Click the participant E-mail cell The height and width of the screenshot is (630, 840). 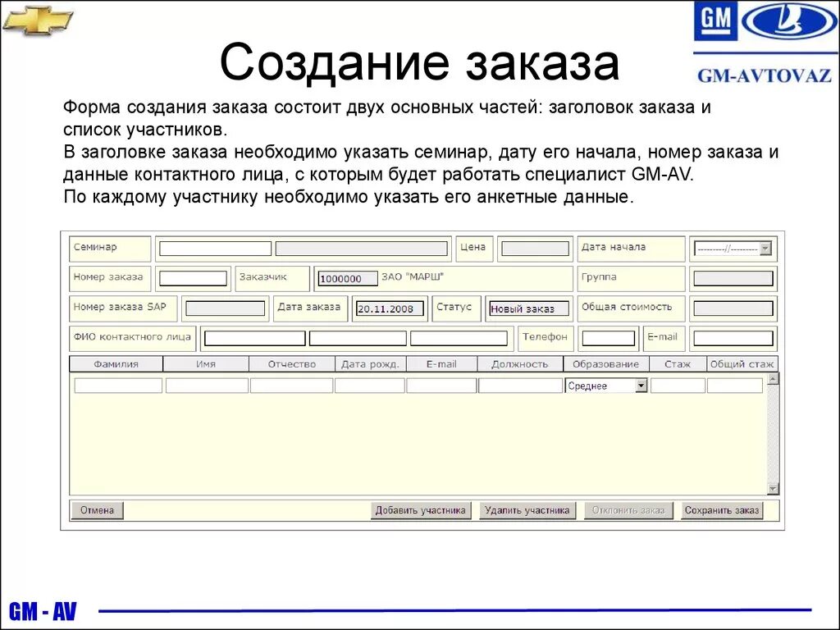coord(441,386)
